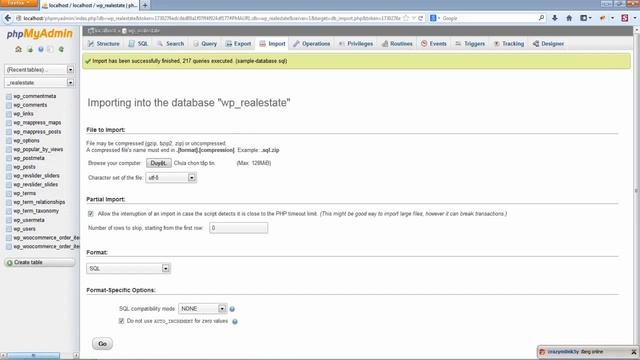Switch to the SQL tab
This screenshot has width=640, height=360.
pos(138,44)
